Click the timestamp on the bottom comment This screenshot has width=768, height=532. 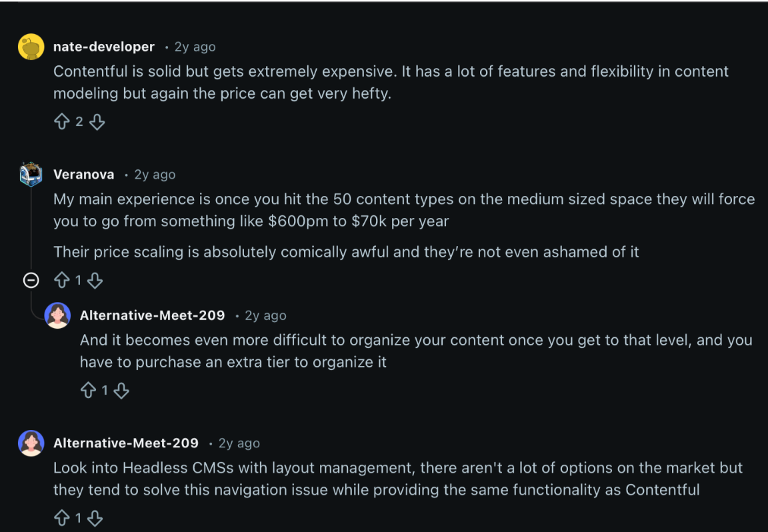pyautogui.click(x=239, y=443)
